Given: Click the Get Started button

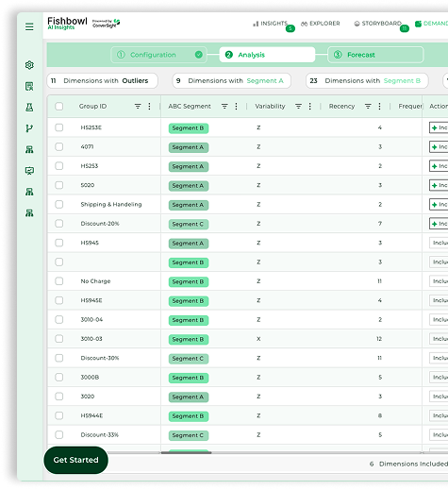Looking at the screenshot, I should click(x=75, y=460).
